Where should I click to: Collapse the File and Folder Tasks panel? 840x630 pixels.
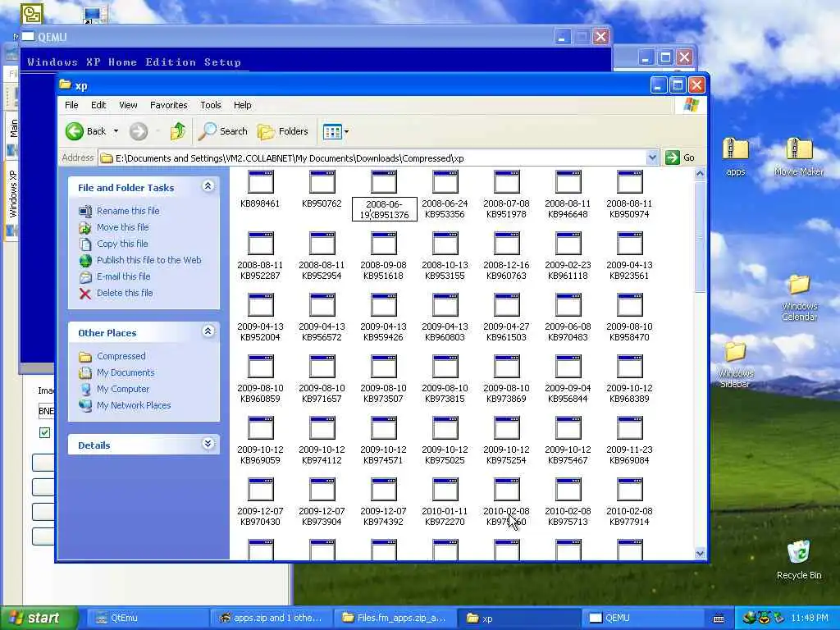208,186
